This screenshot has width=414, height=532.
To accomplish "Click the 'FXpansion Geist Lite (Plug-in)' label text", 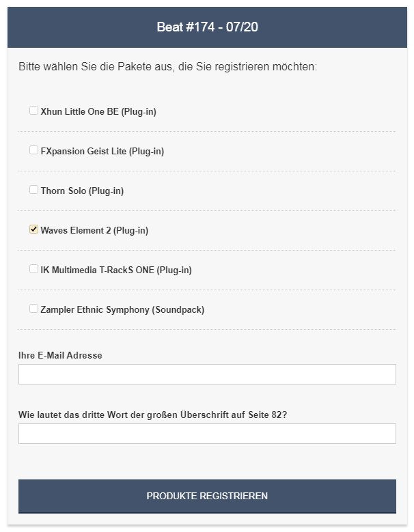I will [102, 151].
